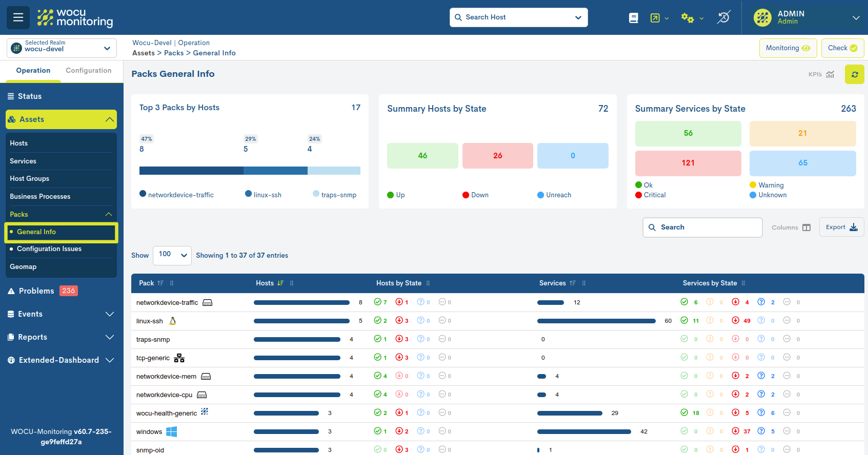The width and height of the screenshot is (868, 455).
Task: Sort the table by Pack column
Action: click(x=160, y=283)
